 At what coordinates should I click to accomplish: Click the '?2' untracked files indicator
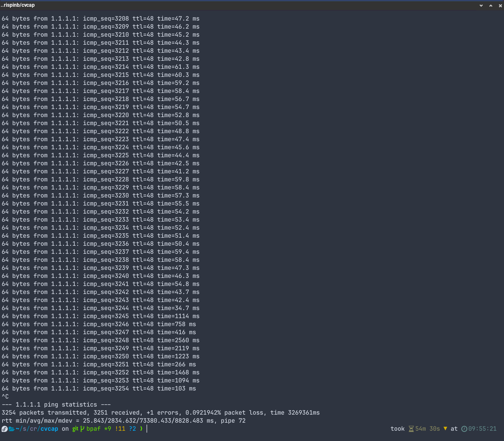(132, 429)
